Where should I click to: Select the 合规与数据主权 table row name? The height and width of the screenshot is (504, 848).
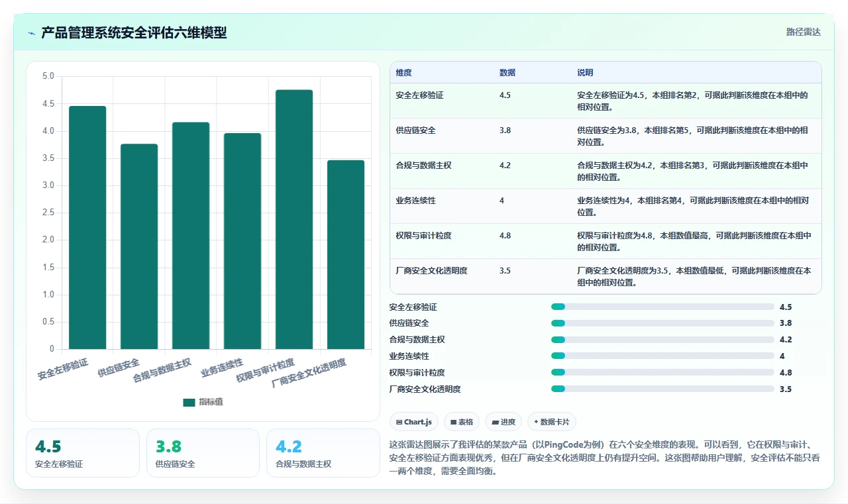[423, 166]
